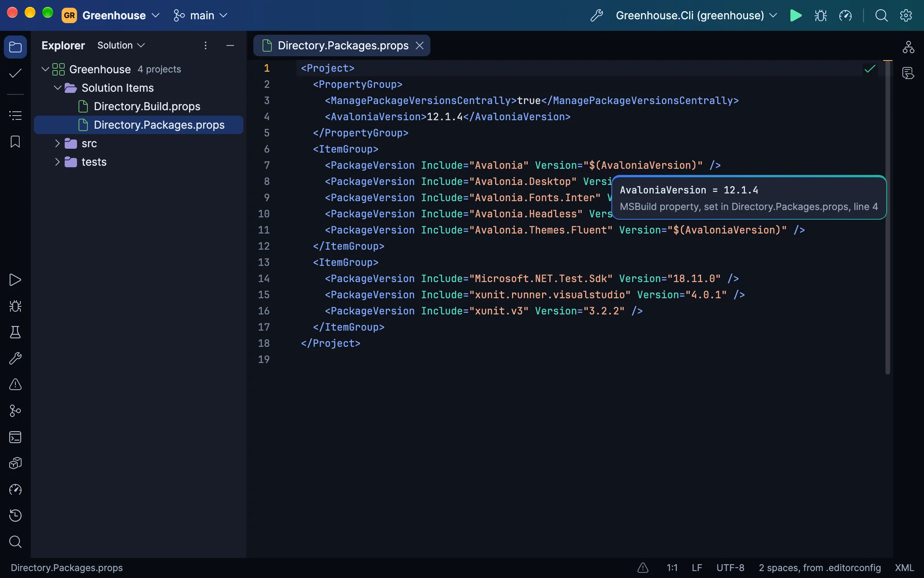
Task: Click the build hammer icon in top toolbar
Action: [597, 15]
